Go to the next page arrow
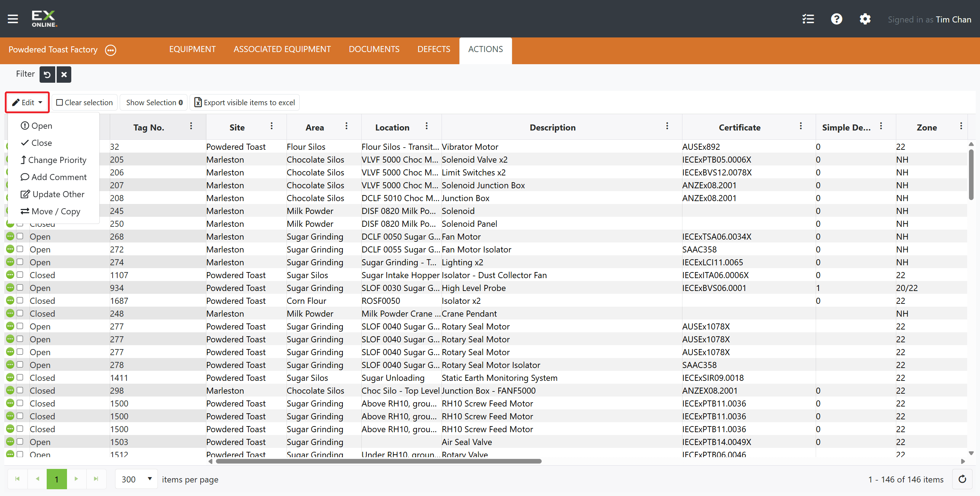Screen dimensions: 980x496 77,479
